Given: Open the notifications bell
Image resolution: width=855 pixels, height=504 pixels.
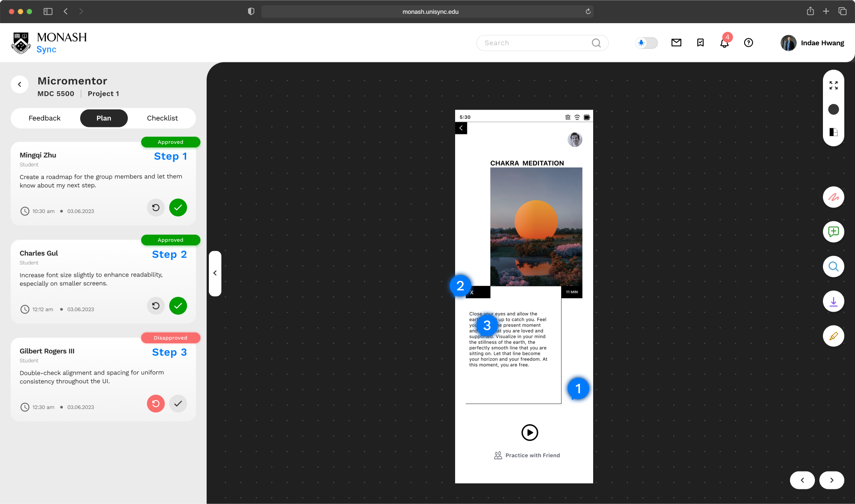Looking at the screenshot, I should point(724,43).
